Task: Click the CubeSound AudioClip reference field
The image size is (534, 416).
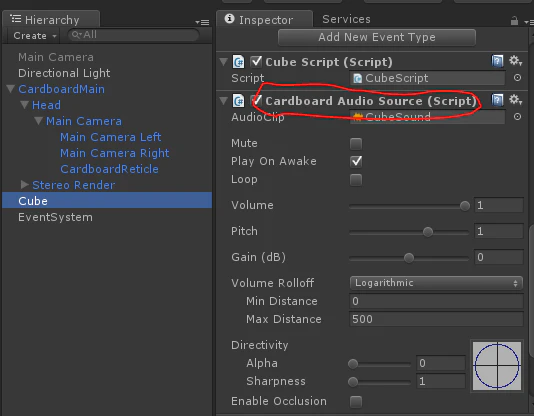Action: tap(427, 117)
